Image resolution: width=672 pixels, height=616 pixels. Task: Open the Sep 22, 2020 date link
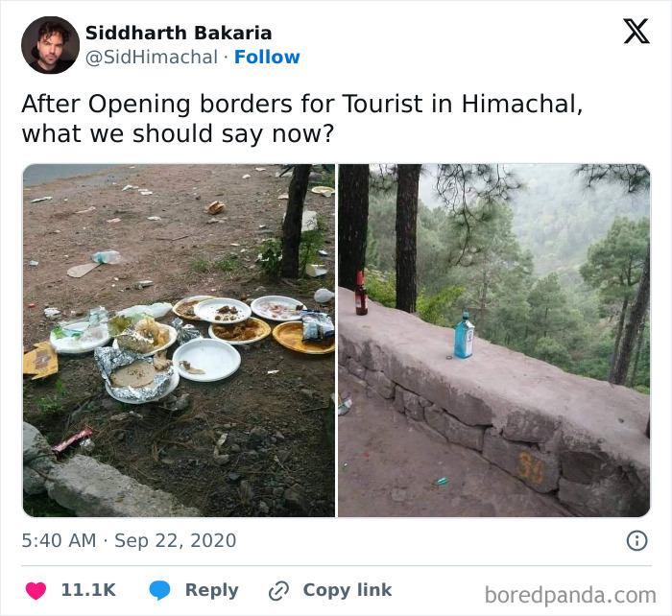(175, 540)
